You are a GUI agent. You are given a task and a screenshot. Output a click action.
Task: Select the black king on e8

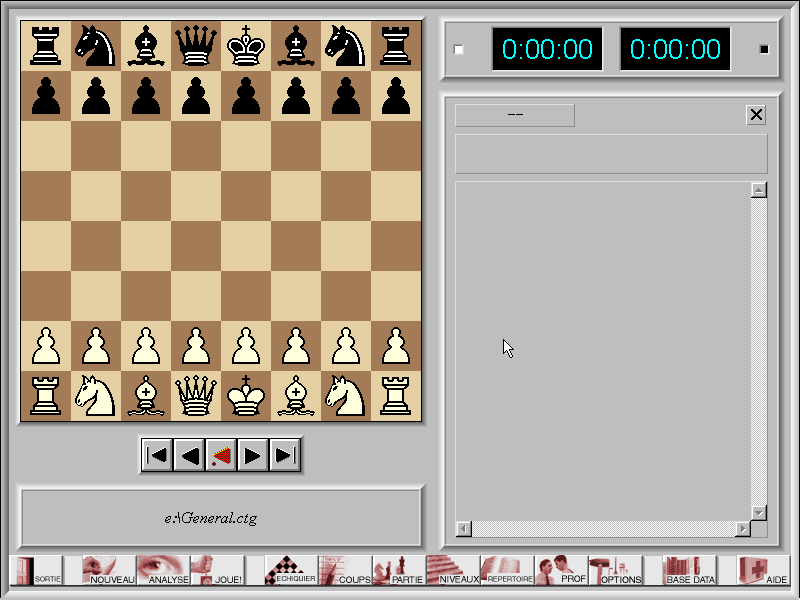point(246,46)
